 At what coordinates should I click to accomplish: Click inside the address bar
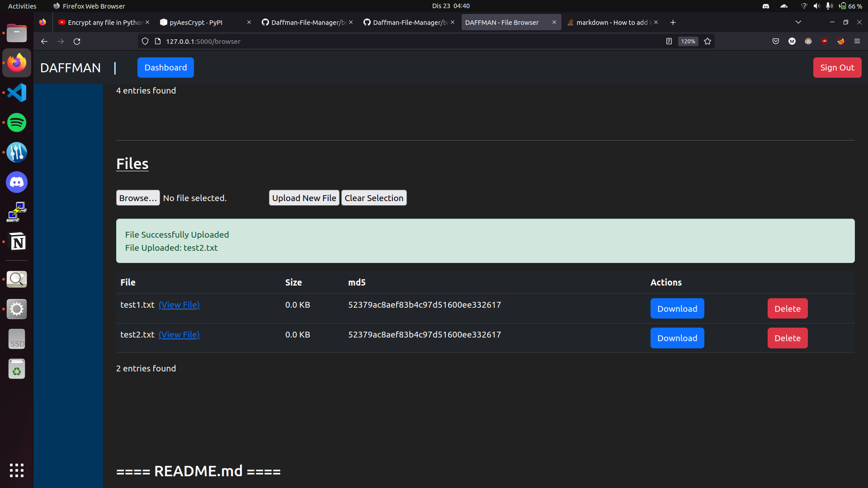[362, 41]
